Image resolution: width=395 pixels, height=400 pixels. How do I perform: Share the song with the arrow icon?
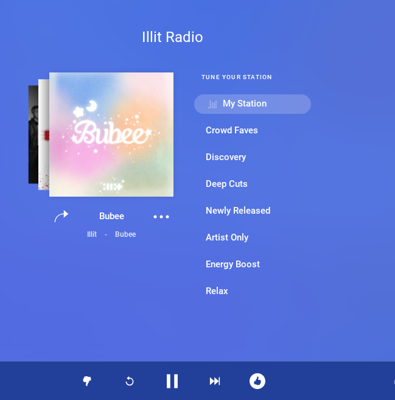tap(61, 216)
